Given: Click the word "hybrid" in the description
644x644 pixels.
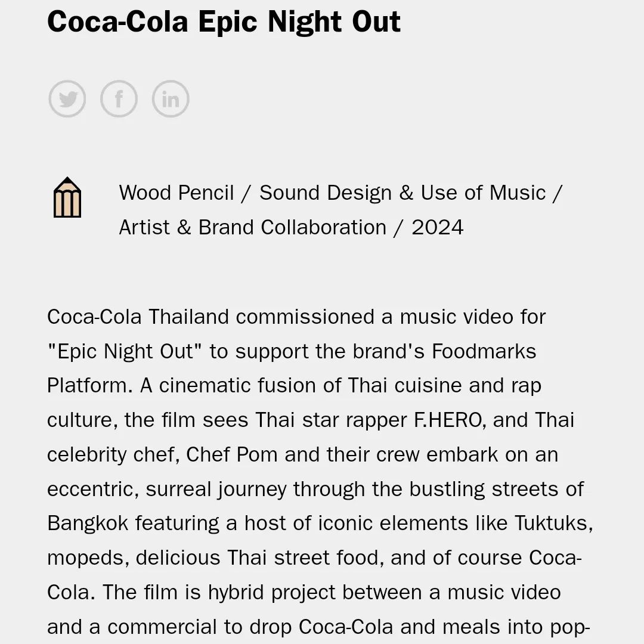Looking at the screenshot, I should click(x=239, y=592).
